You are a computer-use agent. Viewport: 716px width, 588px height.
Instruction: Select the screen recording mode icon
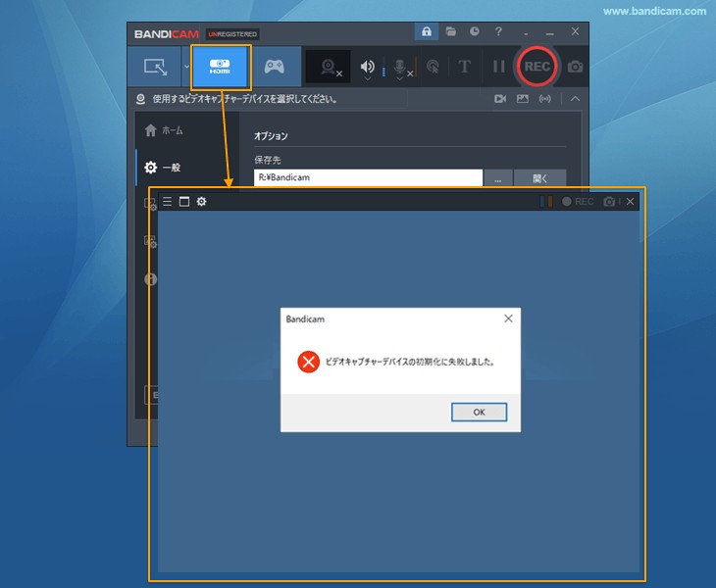(x=155, y=67)
